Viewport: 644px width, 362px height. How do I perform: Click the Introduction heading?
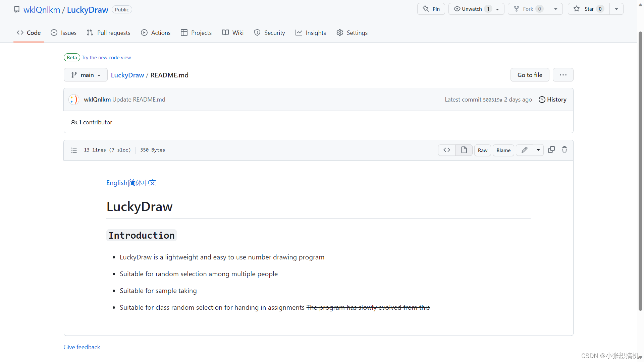[142, 235]
